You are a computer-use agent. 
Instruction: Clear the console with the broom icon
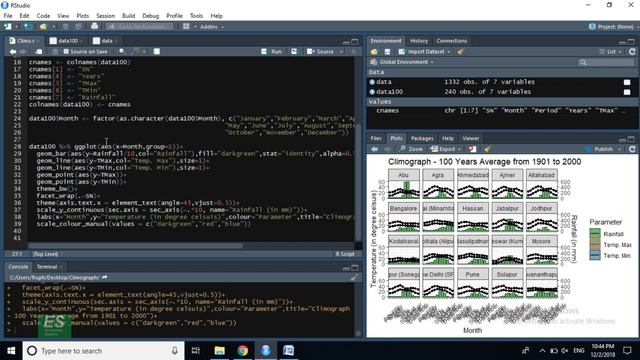click(354, 278)
